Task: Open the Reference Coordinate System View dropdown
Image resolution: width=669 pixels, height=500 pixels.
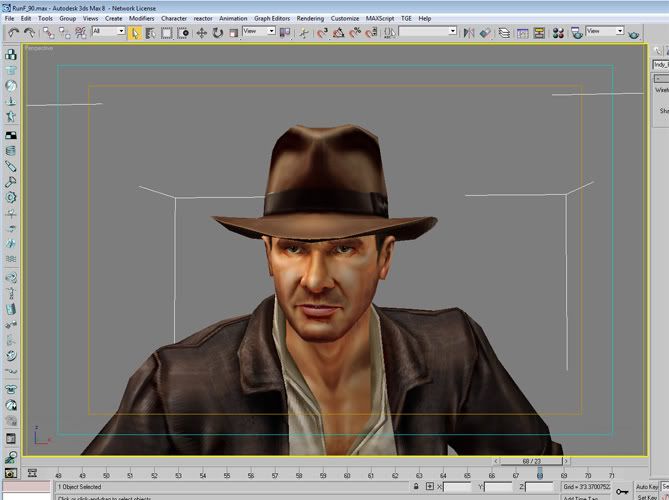Action: (259, 31)
